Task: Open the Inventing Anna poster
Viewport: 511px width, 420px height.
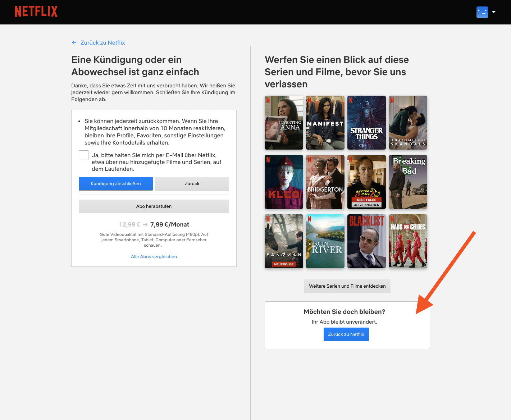Action: tap(284, 123)
